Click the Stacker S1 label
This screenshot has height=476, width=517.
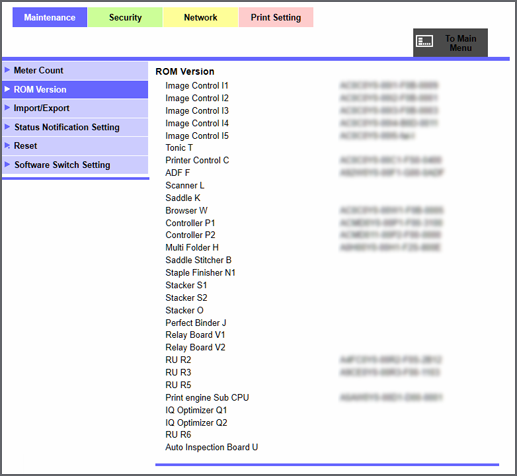186,285
